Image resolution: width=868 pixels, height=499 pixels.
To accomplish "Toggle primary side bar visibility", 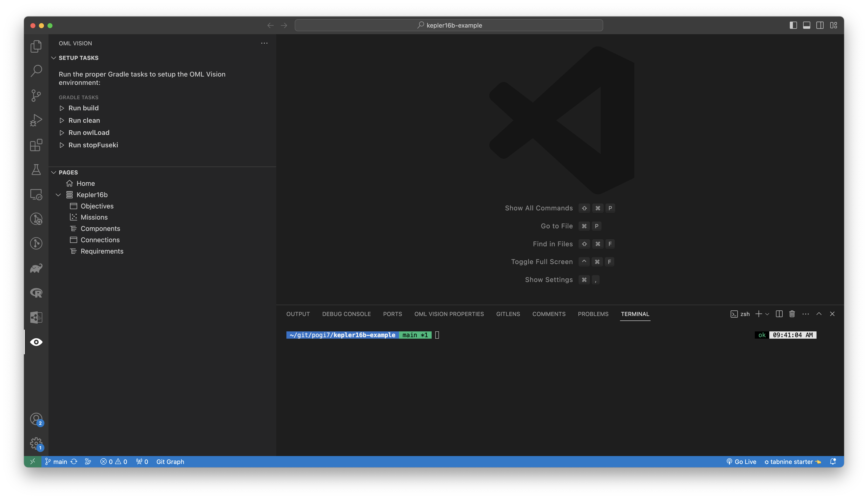I will tap(793, 25).
